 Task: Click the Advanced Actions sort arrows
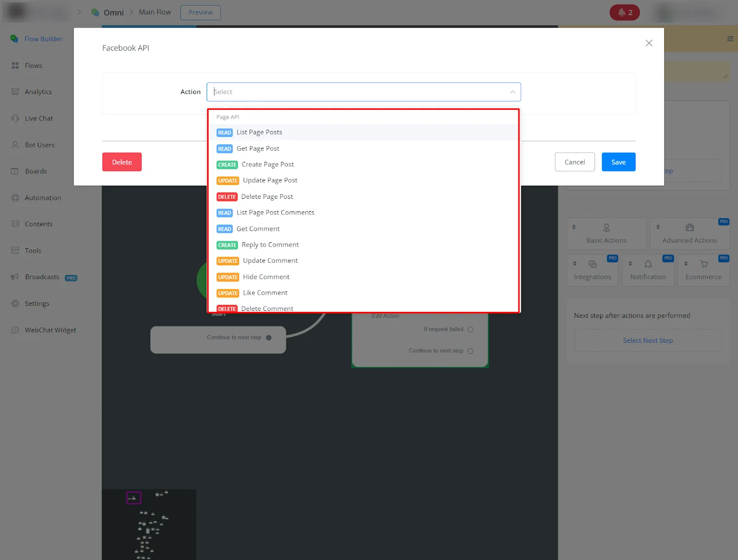coord(658,227)
